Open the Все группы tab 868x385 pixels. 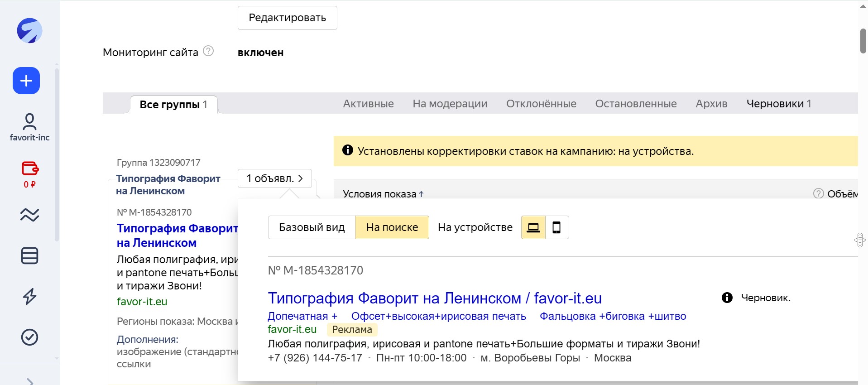[173, 105]
